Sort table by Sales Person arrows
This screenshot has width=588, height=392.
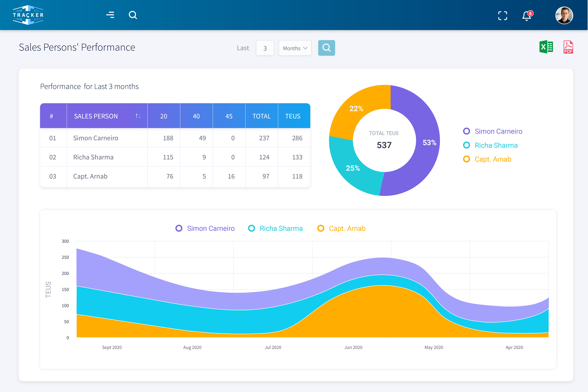click(138, 116)
